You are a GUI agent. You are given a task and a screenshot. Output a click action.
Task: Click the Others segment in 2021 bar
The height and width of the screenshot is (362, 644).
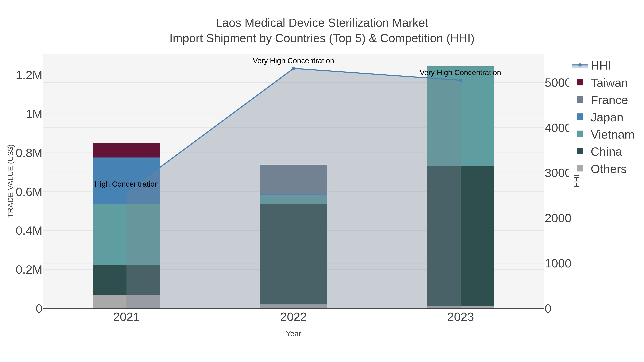[126, 302]
